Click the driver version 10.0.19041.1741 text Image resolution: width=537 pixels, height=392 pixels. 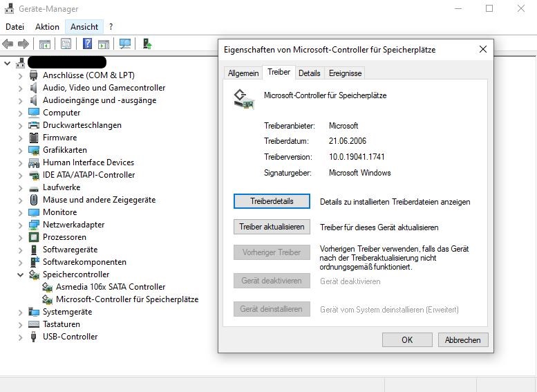(357, 157)
